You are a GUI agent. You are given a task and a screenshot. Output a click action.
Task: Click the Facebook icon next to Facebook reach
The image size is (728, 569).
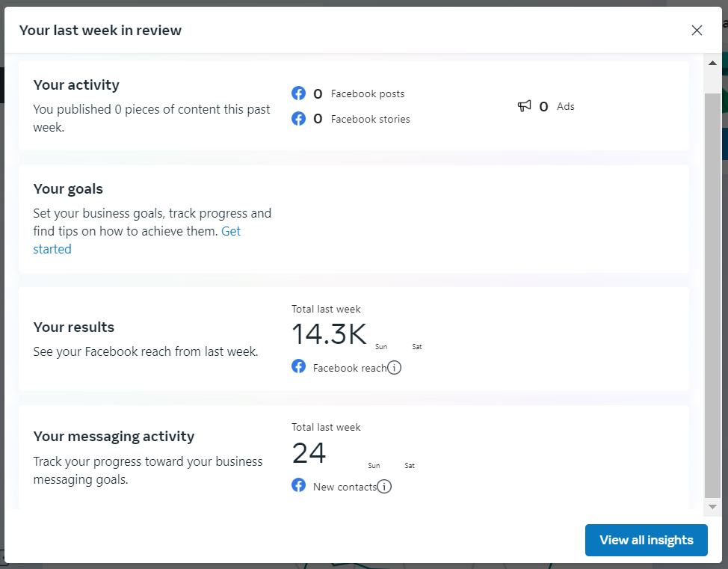click(x=298, y=366)
